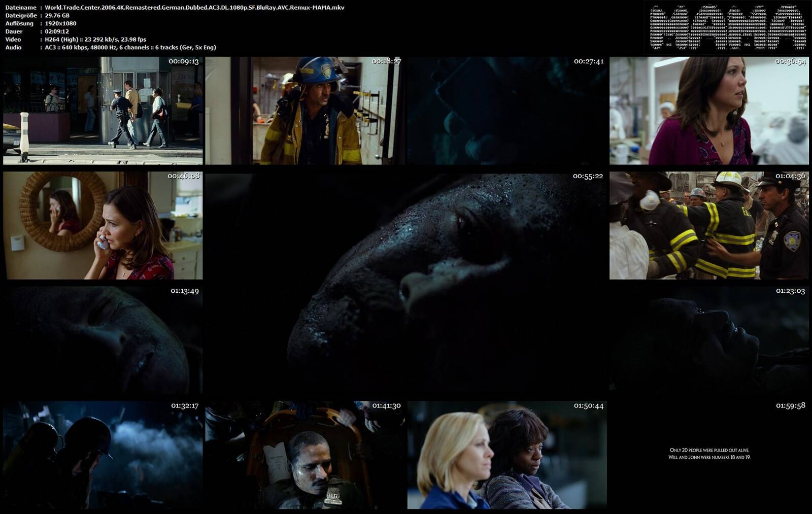Click the H264 video info line
Image resolution: width=812 pixels, height=514 pixels.
(x=95, y=39)
